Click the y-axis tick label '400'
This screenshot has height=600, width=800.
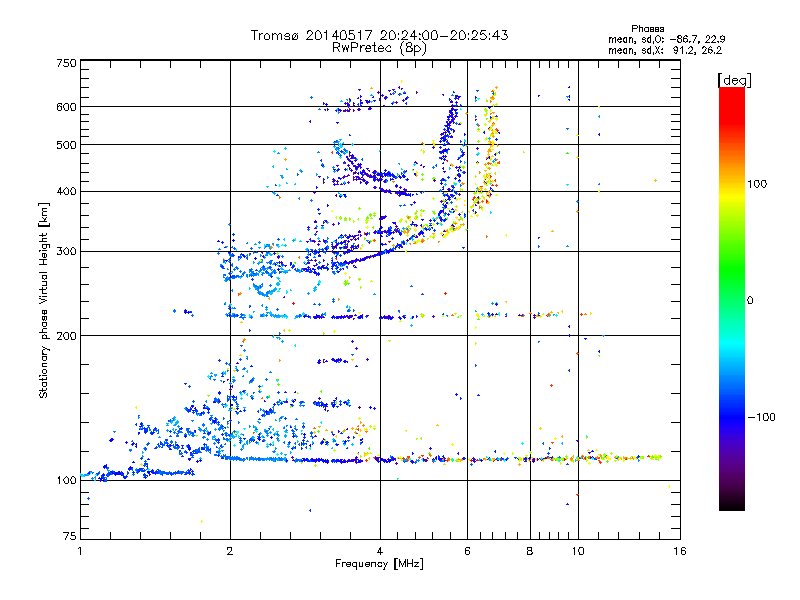click(66, 192)
